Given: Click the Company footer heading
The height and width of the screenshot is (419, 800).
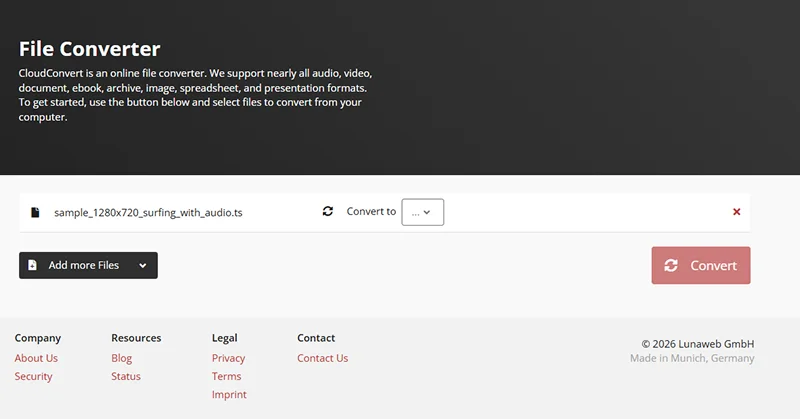Looking at the screenshot, I should (38, 338).
